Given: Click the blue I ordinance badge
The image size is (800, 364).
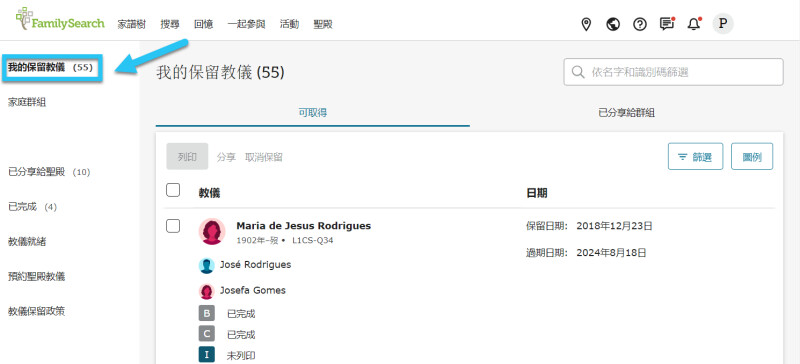Looking at the screenshot, I should (206, 355).
